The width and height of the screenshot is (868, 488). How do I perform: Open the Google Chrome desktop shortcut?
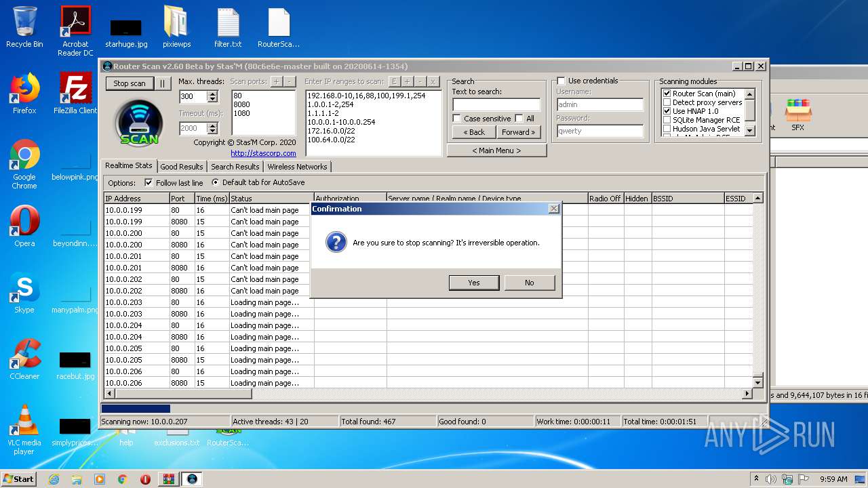pos(24,164)
